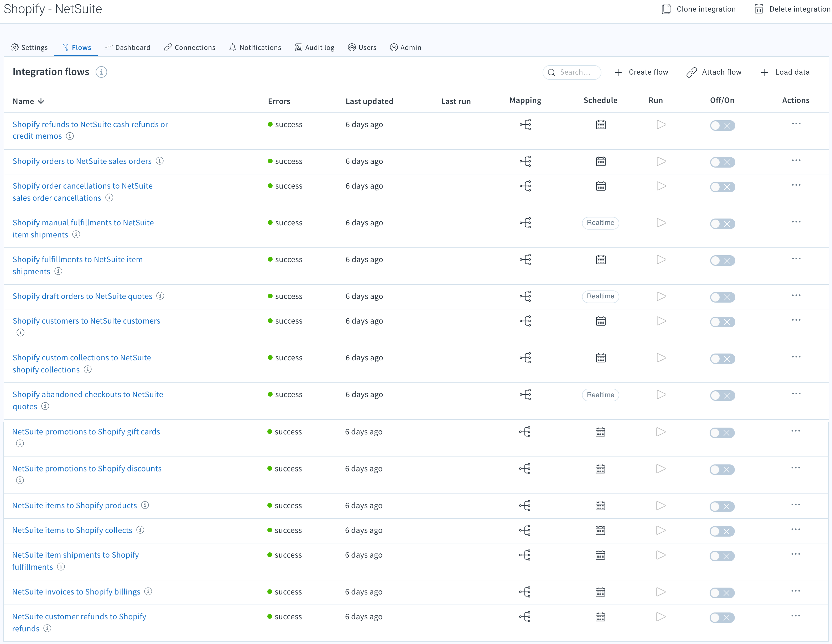Click the info icon beside Shopify draft orders
Image resolution: width=832 pixels, height=644 pixels.
pyautogui.click(x=160, y=296)
